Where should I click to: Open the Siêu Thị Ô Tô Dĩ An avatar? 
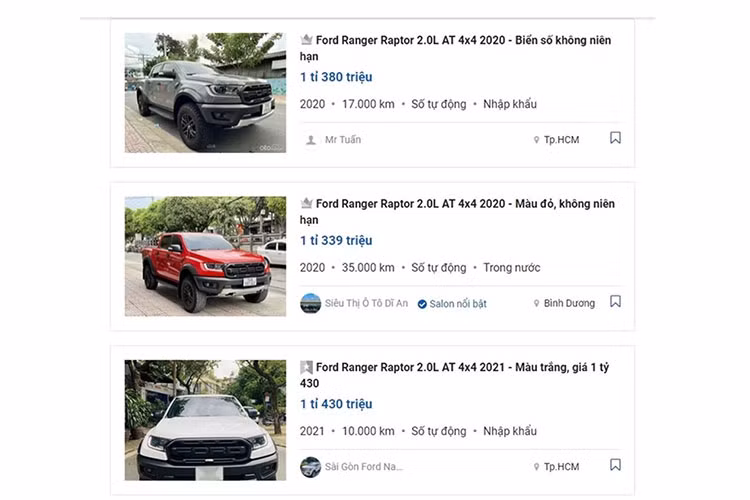(x=310, y=303)
